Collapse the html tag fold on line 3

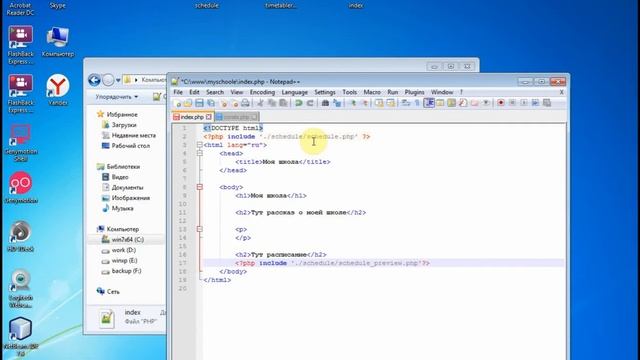click(x=200, y=145)
